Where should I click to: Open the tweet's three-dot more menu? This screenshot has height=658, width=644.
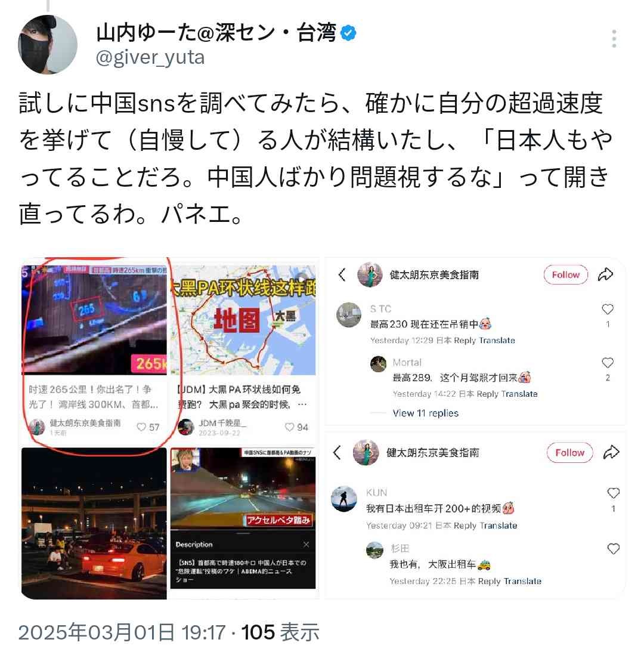pyautogui.click(x=614, y=39)
